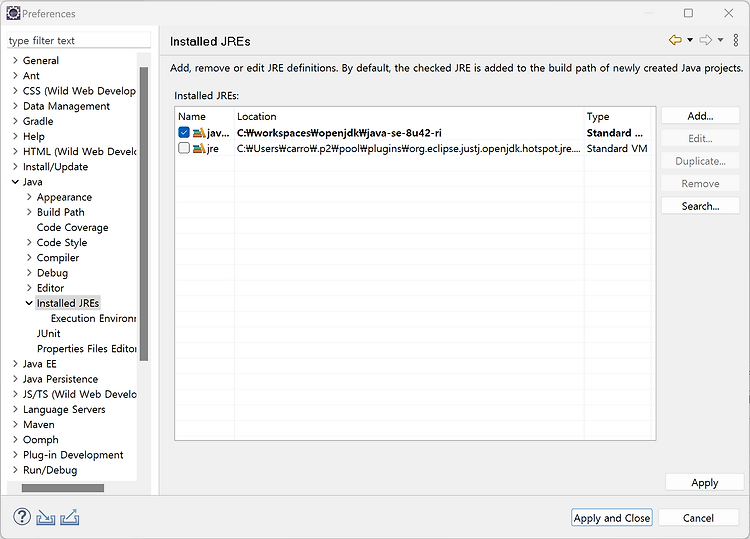The height and width of the screenshot is (539, 750).
Task: Check the jre entry checkbox
Action: coord(184,148)
